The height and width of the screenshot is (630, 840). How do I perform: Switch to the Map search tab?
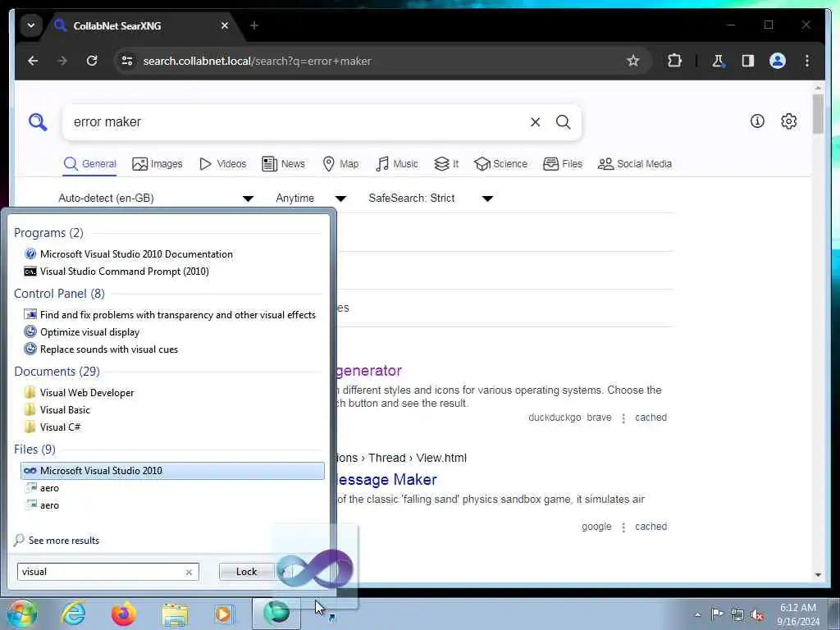point(340,164)
